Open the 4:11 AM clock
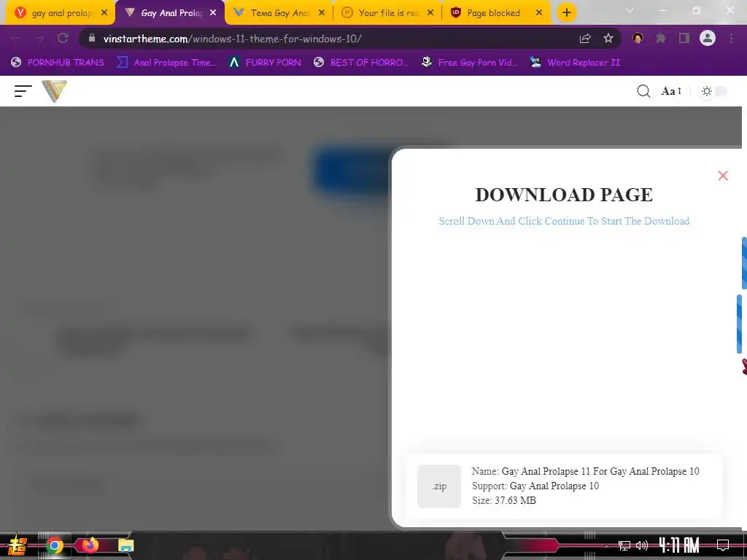Viewport: 747px width, 560px height. (679, 545)
